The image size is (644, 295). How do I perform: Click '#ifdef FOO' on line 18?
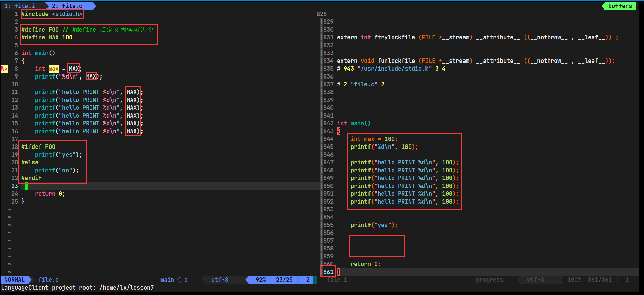(x=38, y=147)
